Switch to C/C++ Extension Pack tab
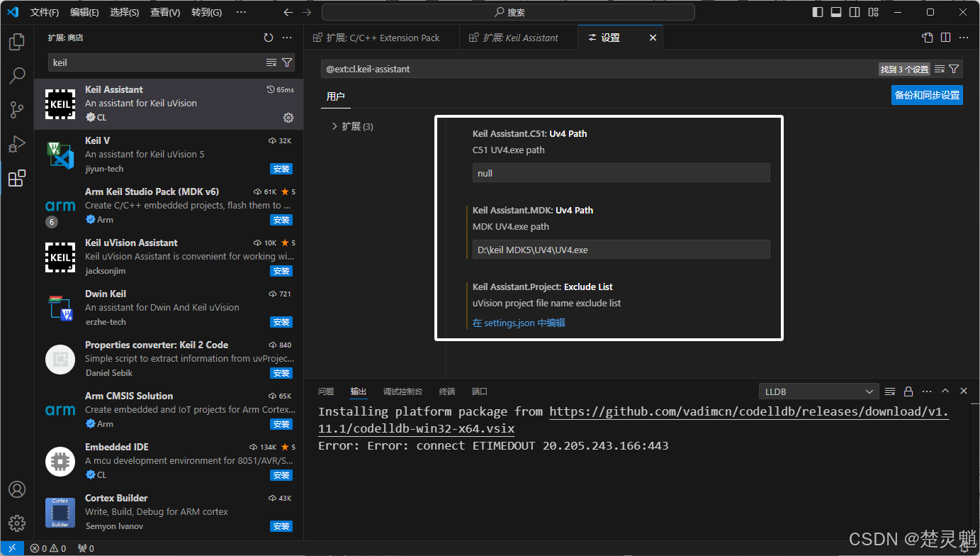This screenshot has height=556, width=980. point(382,38)
